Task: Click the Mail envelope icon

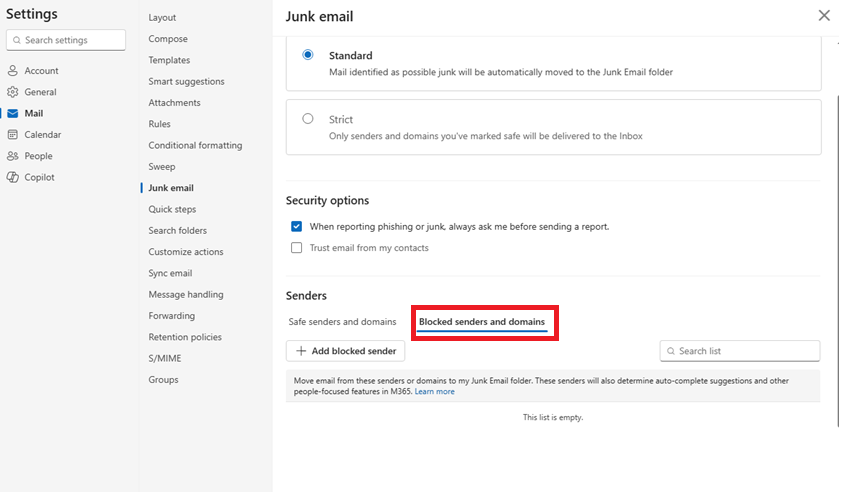Action: pos(13,113)
